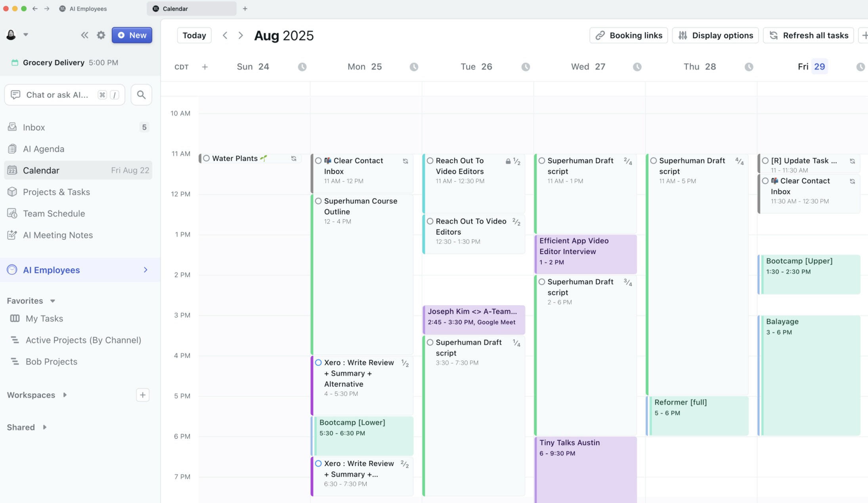Click the AI Agenda clipboard icon
This screenshot has width=868, height=503.
[12, 149]
